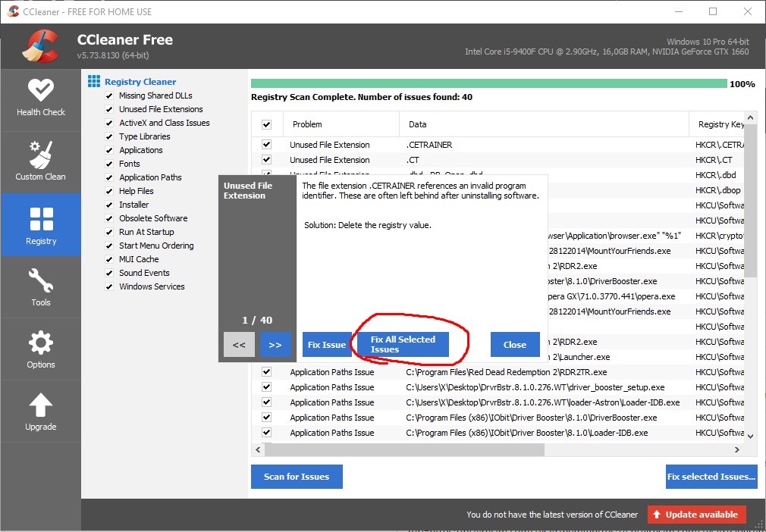The image size is (766, 532).
Task: Uncheck the .CT issue row checkbox
Action: (x=266, y=160)
